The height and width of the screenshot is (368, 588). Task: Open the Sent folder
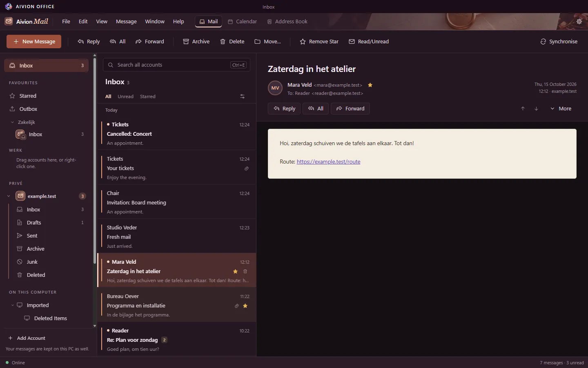click(x=49, y=236)
